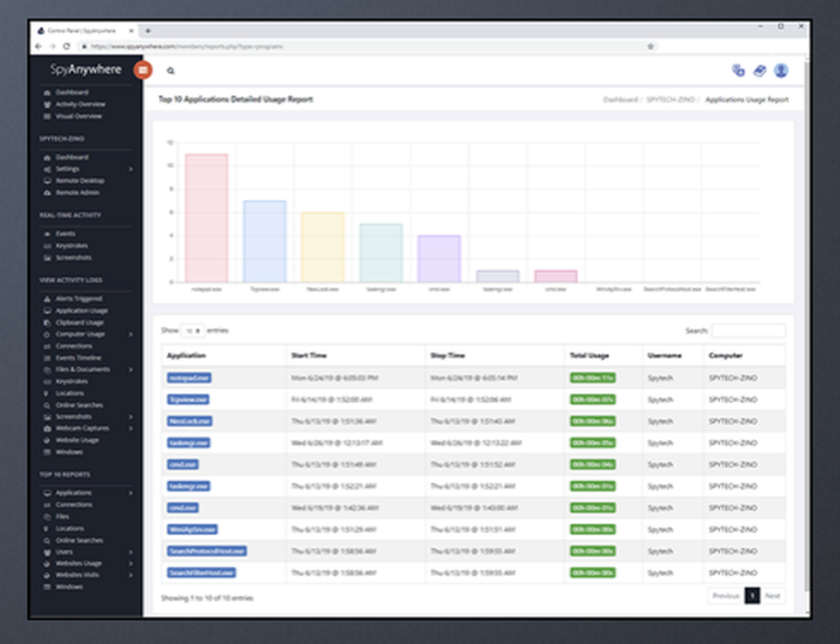
Task: Open the search magnifier in the top header
Action: point(171,71)
